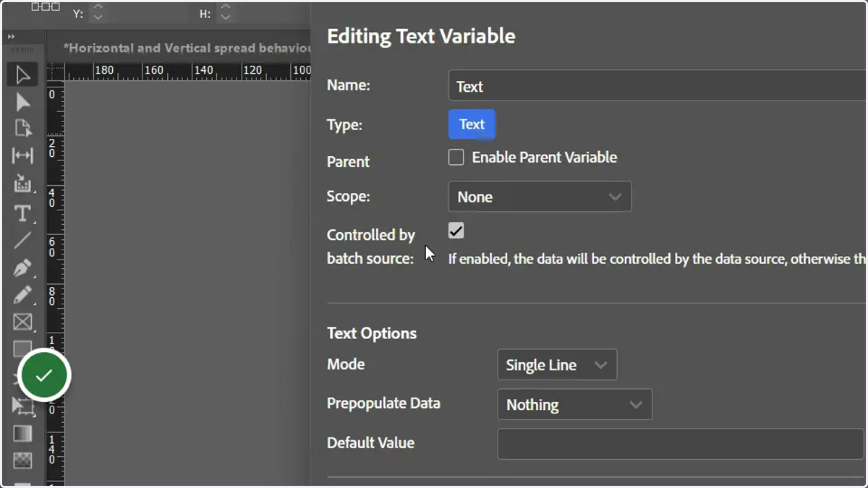Image resolution: width=868 pixels, height=488 pixels.
Task: Select the Type tool
Action: coord(22,213)
